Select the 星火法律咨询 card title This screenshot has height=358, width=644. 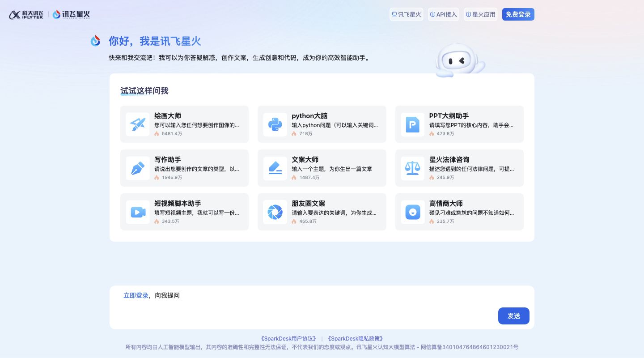tap(449, 160)
